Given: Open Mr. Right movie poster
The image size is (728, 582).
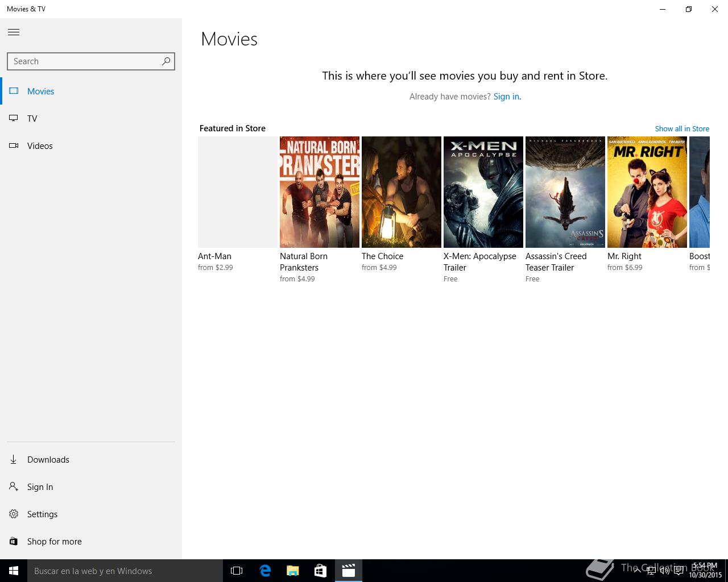Looking at the screenshot, I should click(647, 192).
